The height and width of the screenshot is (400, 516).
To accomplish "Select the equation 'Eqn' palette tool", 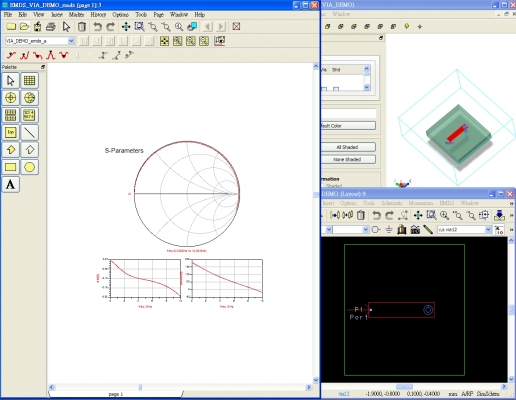I will tap(11, 132).
